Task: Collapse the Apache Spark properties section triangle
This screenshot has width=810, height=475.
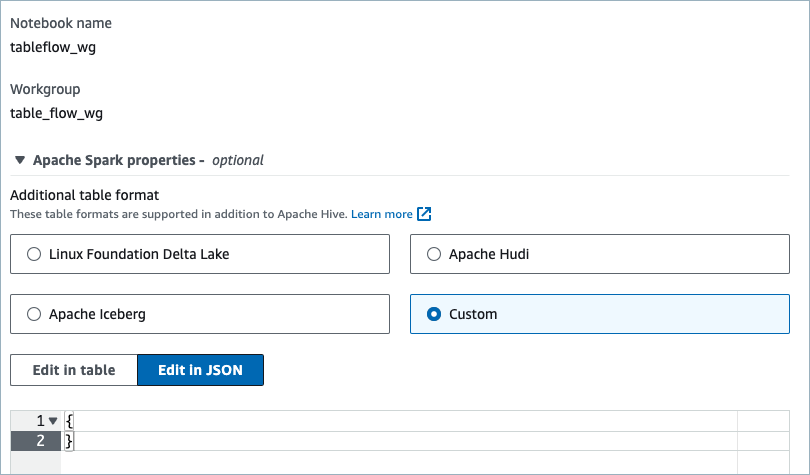Action: (x=19, y=160)
